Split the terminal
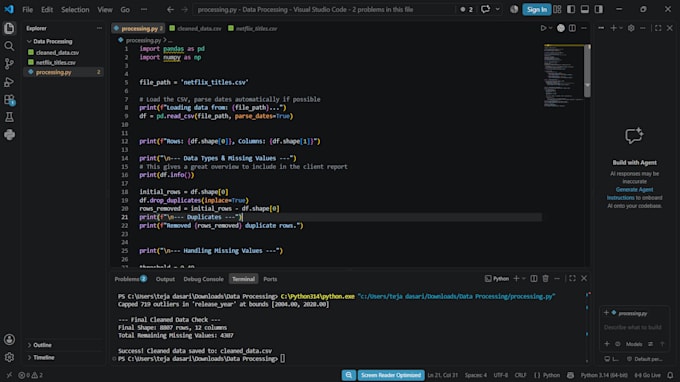Screen dimensions: 680x382 coord(534,278)
